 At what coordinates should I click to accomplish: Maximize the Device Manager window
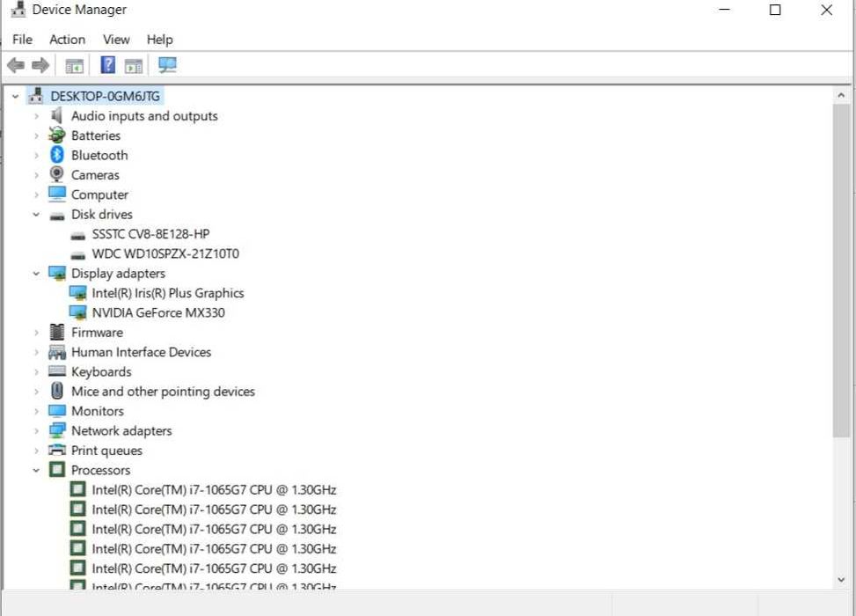pos(775,10)
